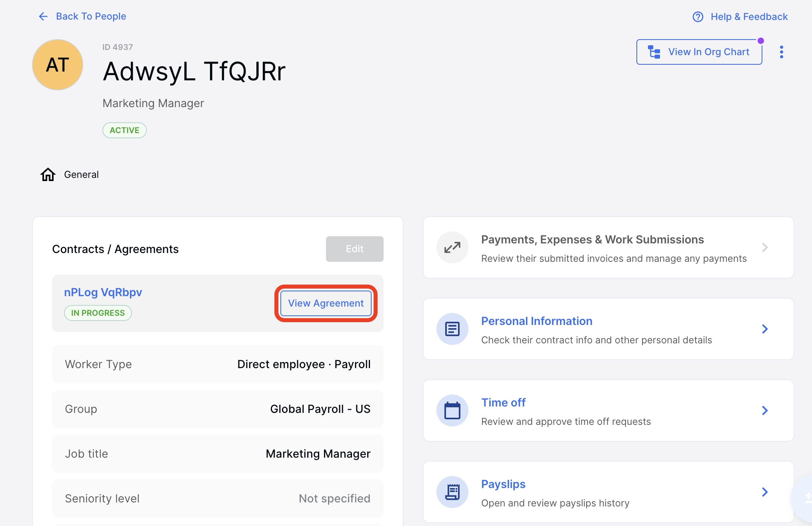Click the ACTIVE status badge

[x=124, y=130]
